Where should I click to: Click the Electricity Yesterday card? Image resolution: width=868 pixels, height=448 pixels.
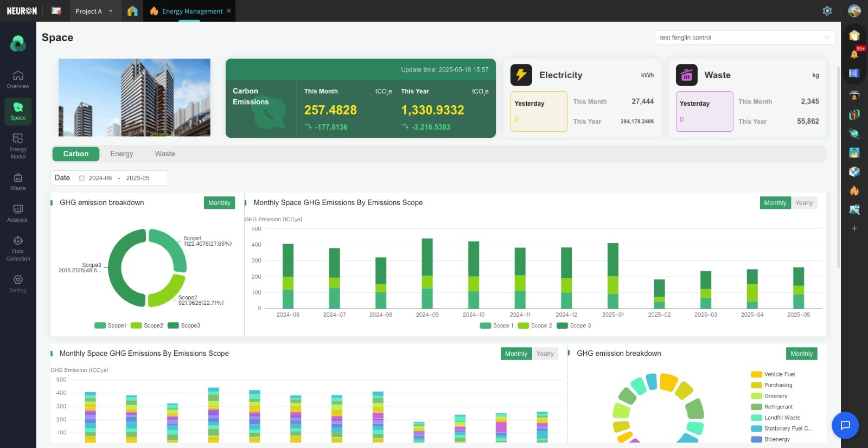[x=539, y=112]
